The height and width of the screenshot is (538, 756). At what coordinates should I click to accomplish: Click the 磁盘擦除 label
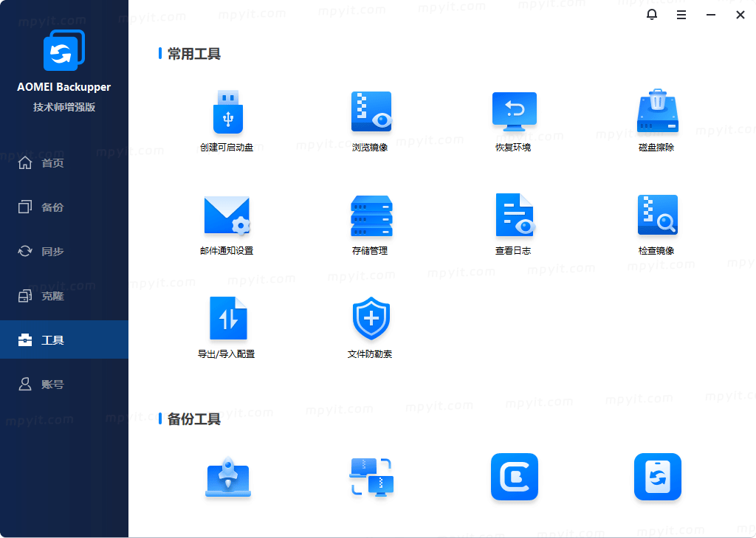(656, 148)
